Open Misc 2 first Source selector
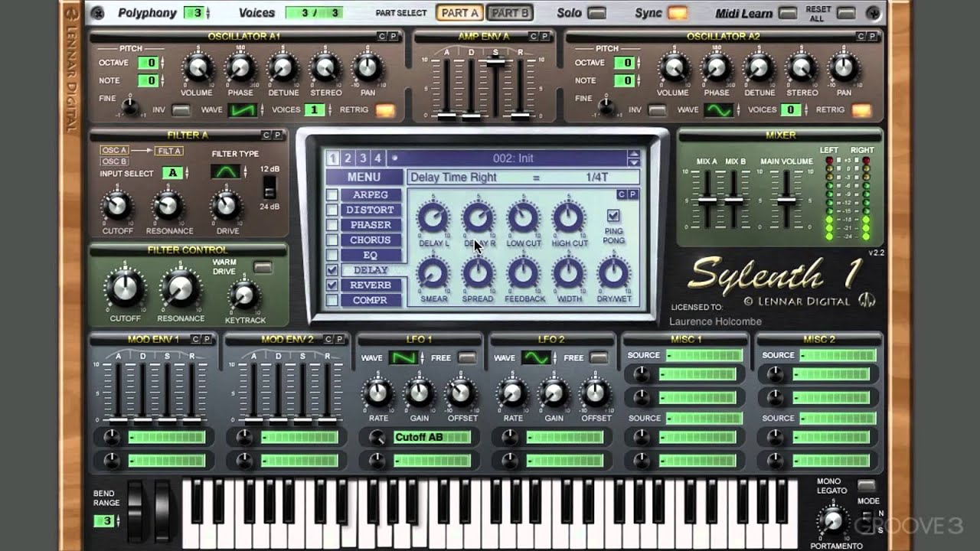Screen dimensions: 980x551 838,356
